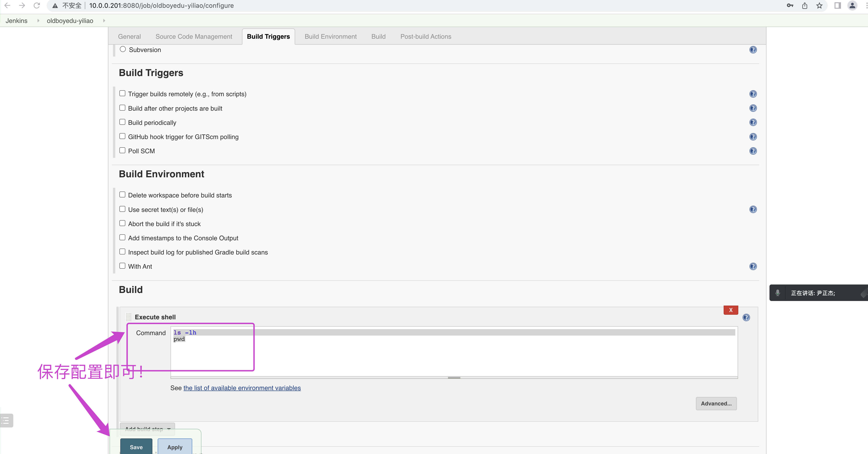Tick Add timestamps to the Console Output

point(122,238)
